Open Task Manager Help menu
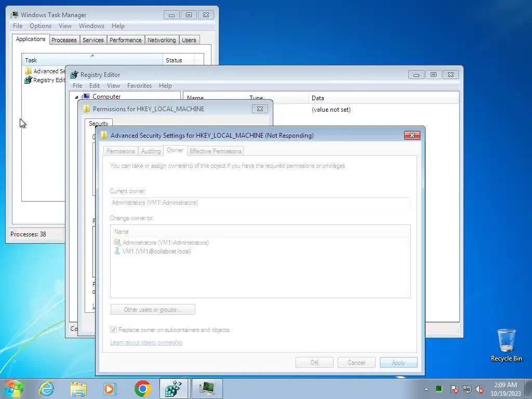The width and height of the screenshot is (532, 399). click(x=118, y=26)
